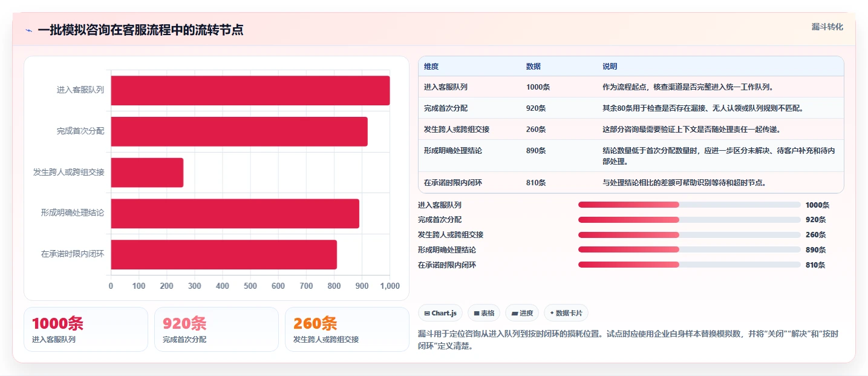This screenshot has width=868, height=376.
Task: Click the 完成首次分配 progress bar
Action: tap(690, 220)
